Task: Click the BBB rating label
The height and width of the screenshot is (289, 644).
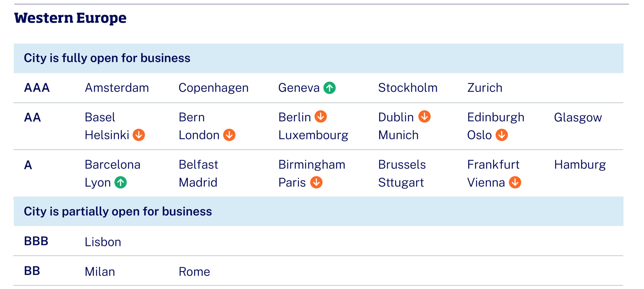Action: click(x=36, y=241)
